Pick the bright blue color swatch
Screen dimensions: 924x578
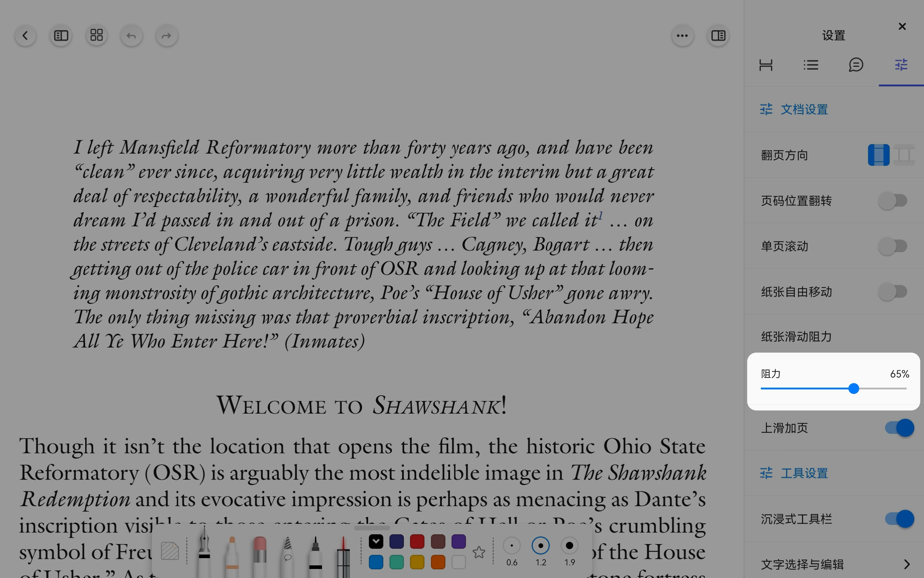pos(376,562)
